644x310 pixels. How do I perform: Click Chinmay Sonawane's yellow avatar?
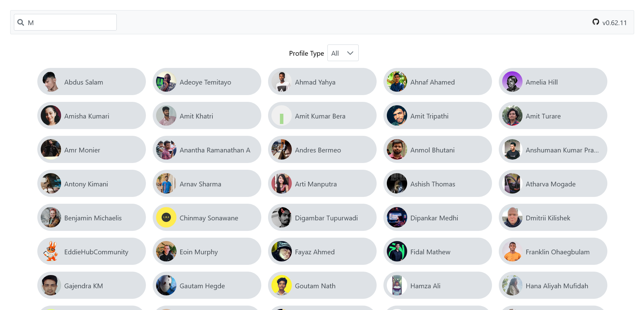pos(166,217)
